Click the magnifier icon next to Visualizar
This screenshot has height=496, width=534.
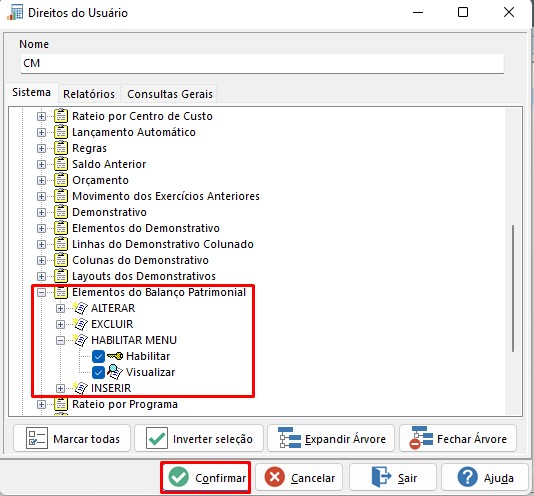click(x=115, y=372)
